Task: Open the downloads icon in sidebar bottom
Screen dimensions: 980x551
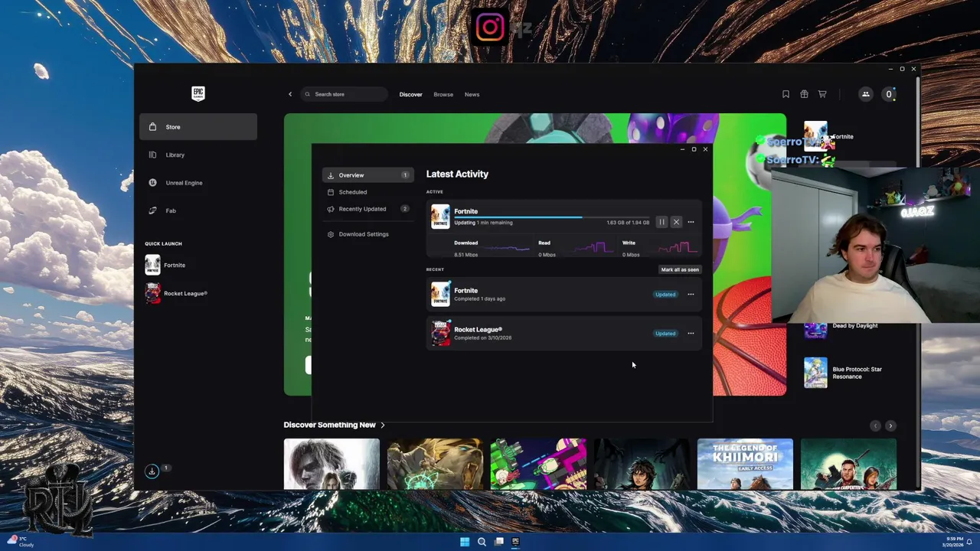Action: pyautogui.click(x=152, y=471)
